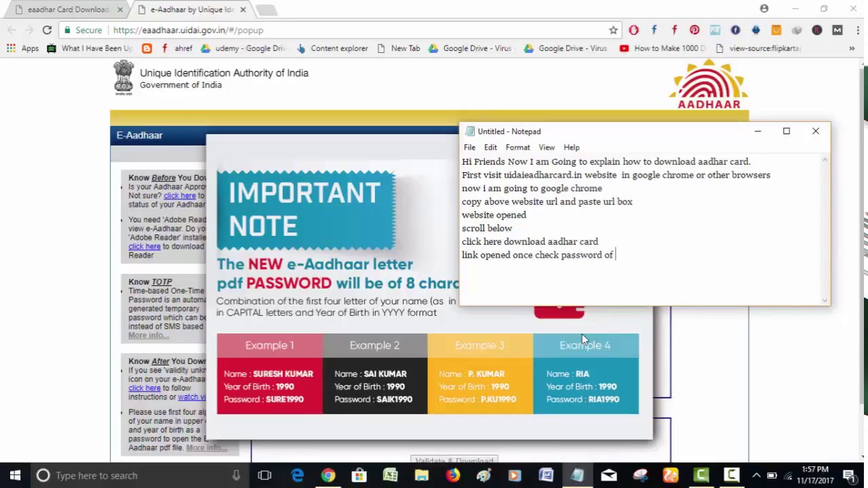
Task: Open the How to Make 1000 D bookmark
Action: click(x=663, y=48)
